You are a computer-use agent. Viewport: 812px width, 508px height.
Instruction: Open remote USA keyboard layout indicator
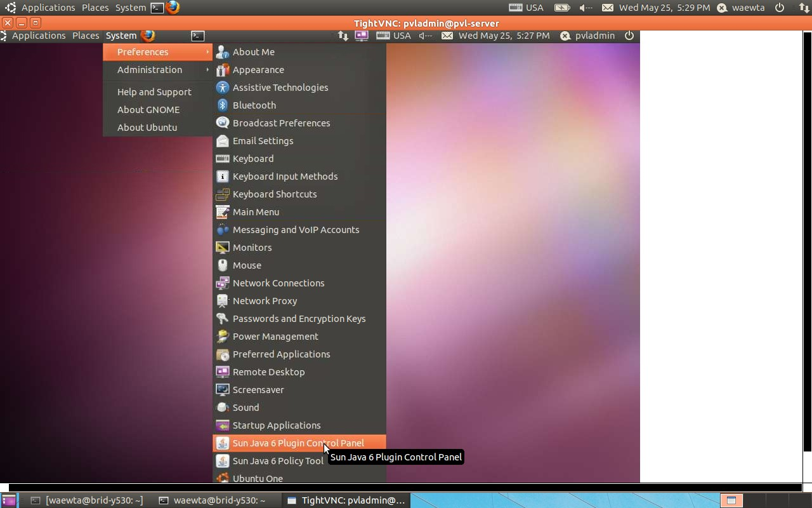[x=393, y=36]
